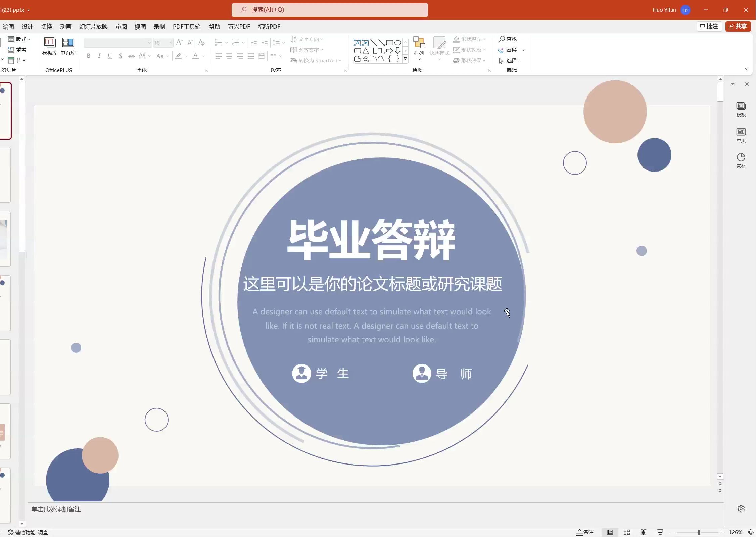This screenshot has width=756, height=537.
Task: Apply strikethrough to selected text
Action: [x=131, y=56]
